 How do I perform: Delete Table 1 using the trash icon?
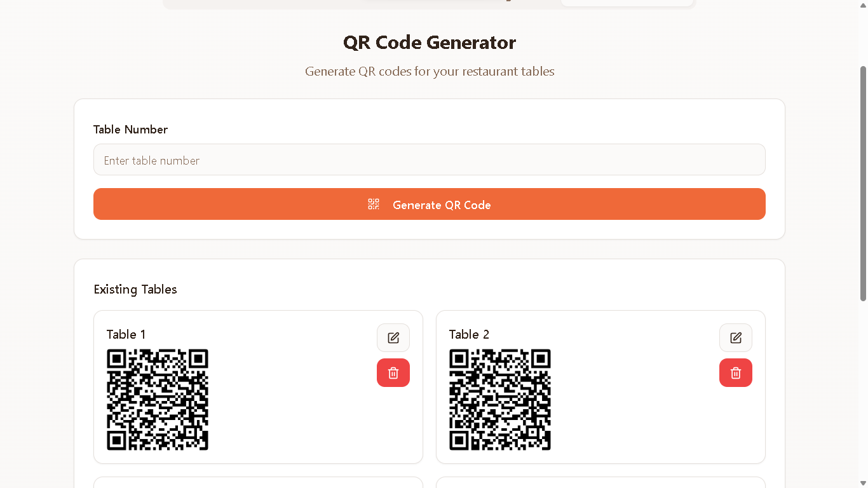pyautogui.click(x=393, y=372)
